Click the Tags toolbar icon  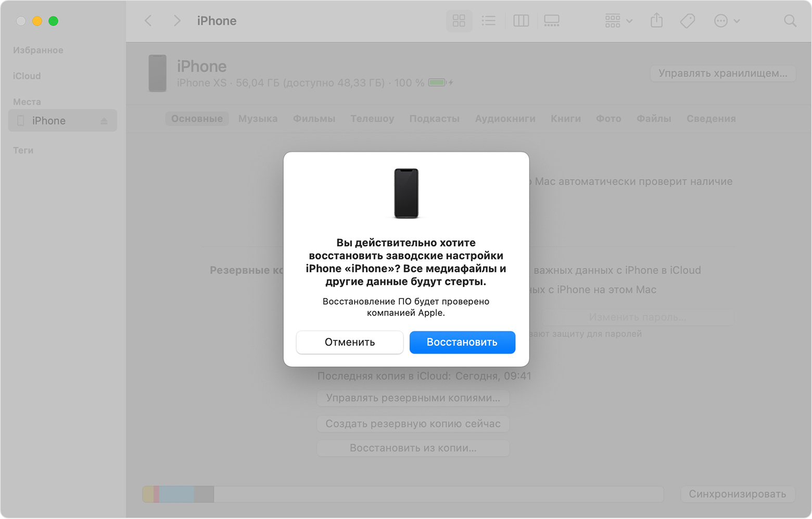688,21
